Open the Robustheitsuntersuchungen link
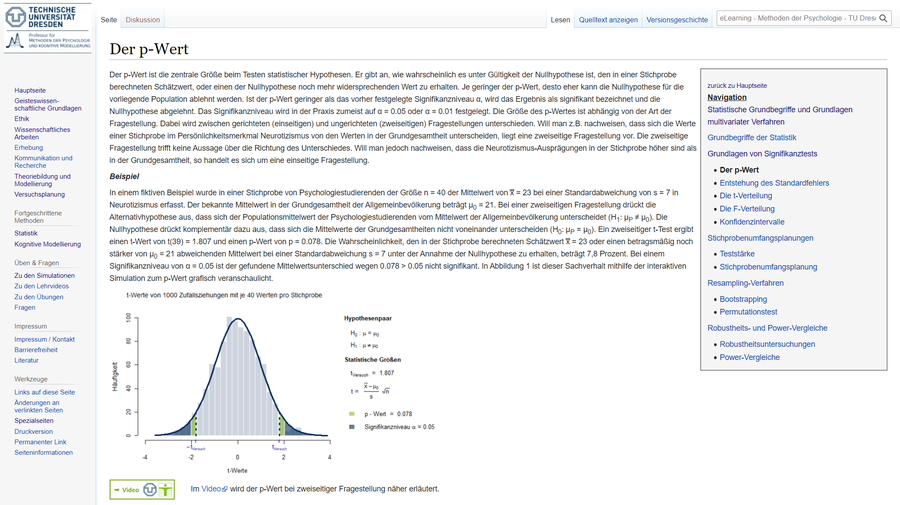900x505 pixels. 767,344
